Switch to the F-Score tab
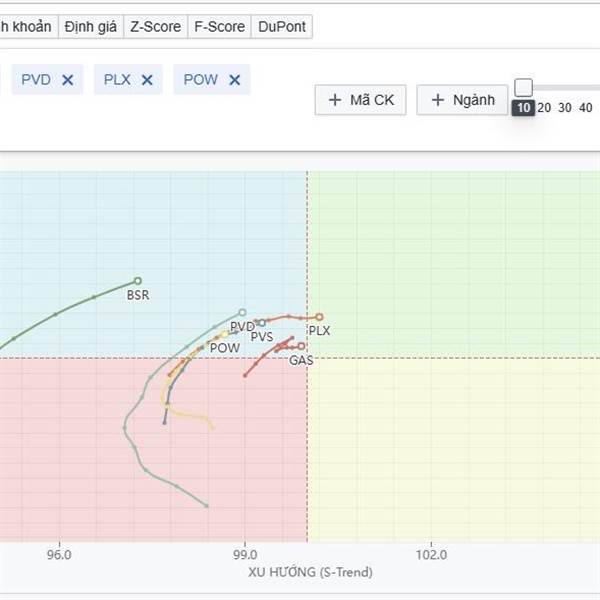The image size is (600, 600). coord(219,27)
